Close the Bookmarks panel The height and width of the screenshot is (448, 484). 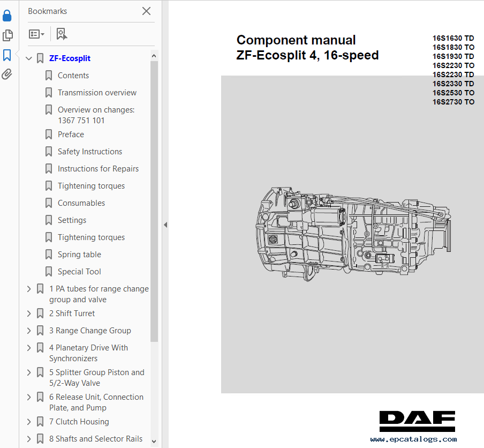point(146,11)
